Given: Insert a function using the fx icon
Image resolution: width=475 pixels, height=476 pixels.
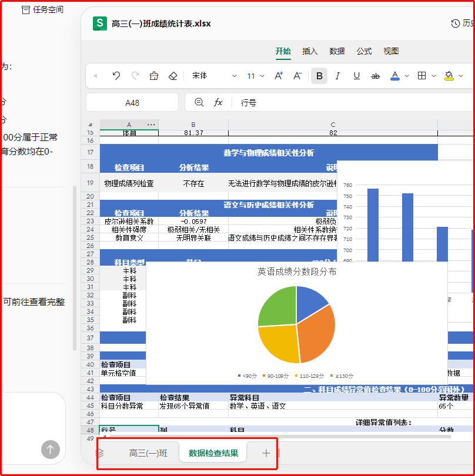Looking at the screenshot, I should [218, 100].
